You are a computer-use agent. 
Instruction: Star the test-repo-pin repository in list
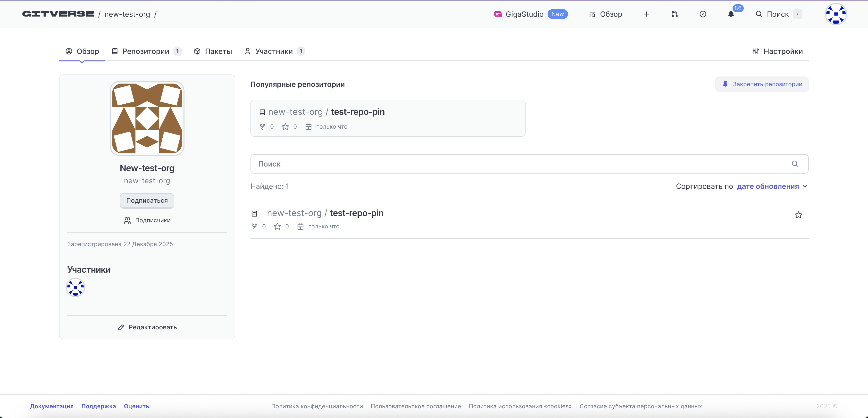pyautogui.click(x=798, y=215)
